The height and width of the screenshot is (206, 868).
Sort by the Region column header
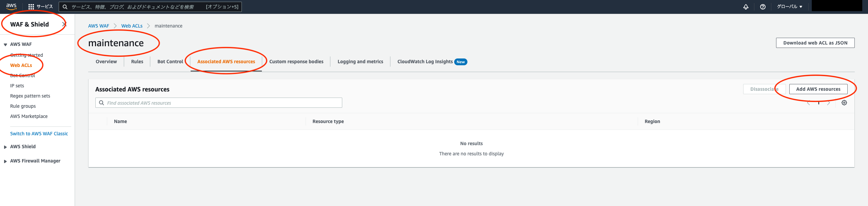652,121
